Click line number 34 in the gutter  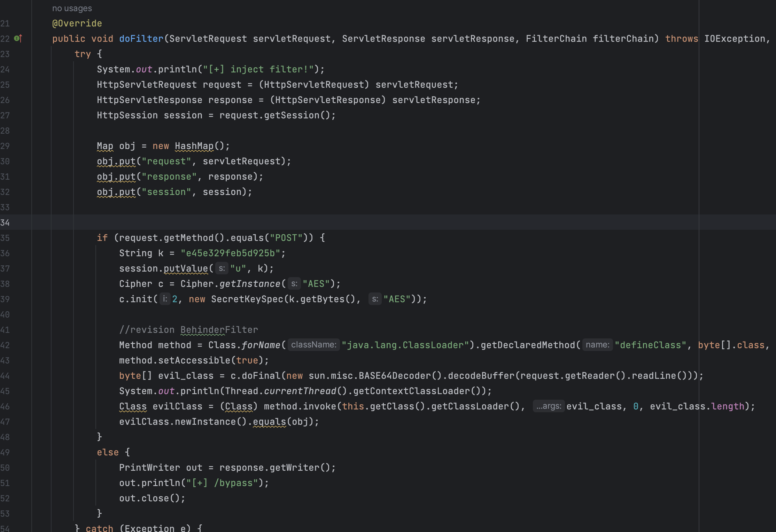(5, 222)
